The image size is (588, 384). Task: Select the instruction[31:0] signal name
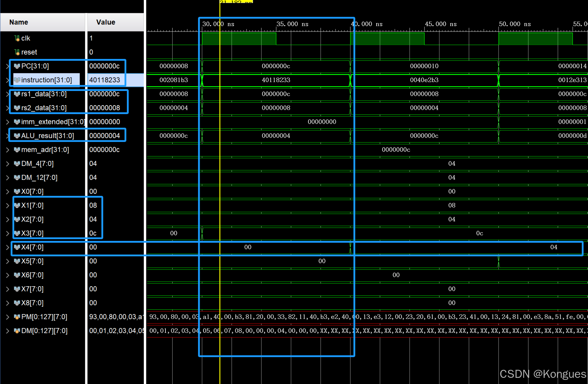point(46,80)
